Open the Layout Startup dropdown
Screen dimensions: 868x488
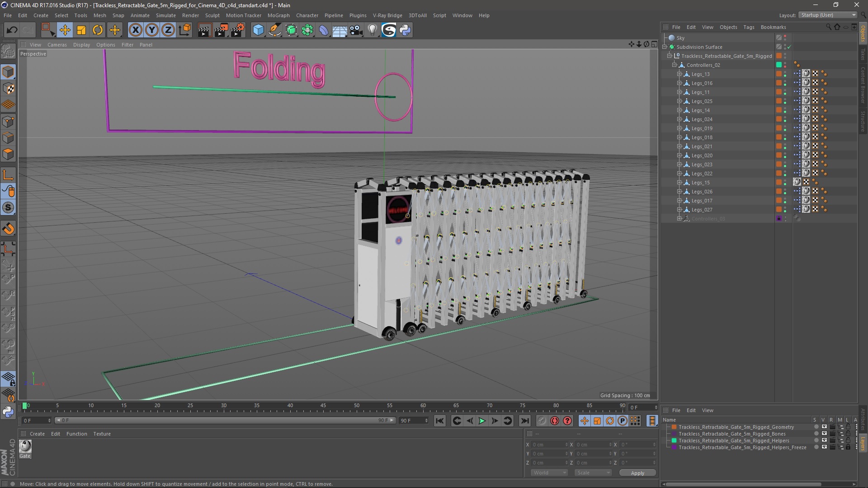point(828,15)
